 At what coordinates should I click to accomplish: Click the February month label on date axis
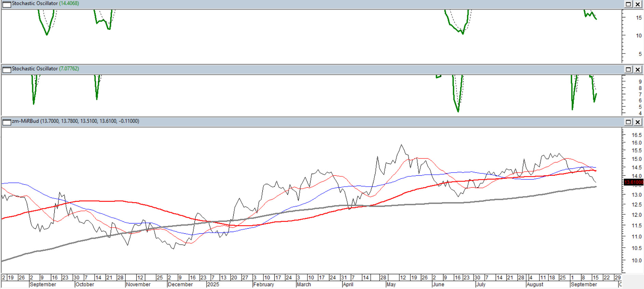[263, 285]
